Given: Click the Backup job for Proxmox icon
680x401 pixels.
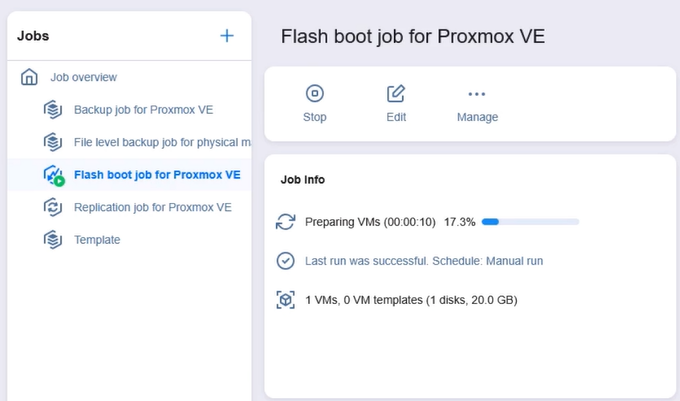Looking at the screenshot, I should coord(53,109).
